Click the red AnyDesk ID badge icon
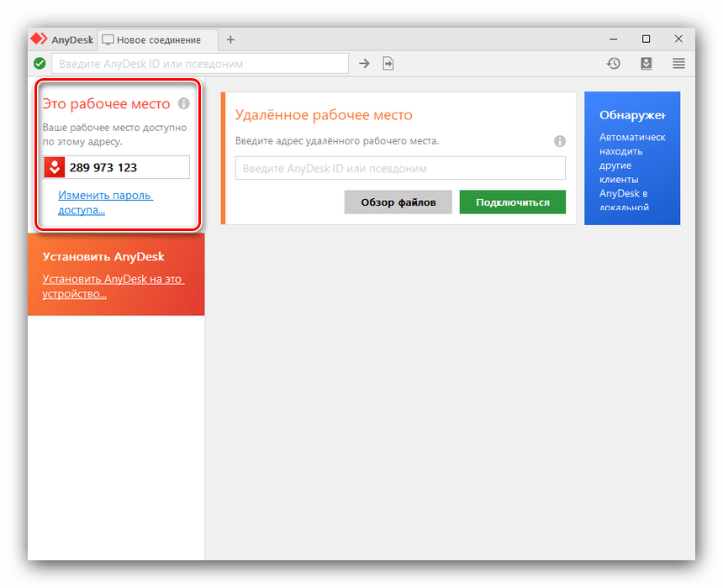The height and width of the screenshot is (588, 723). (x=55, y=167)
